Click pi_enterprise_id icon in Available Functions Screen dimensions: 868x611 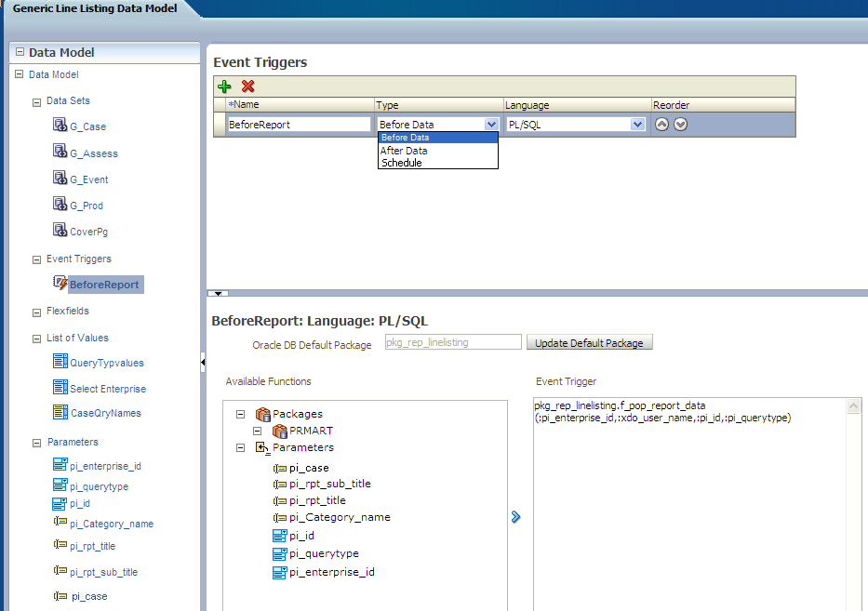279,572
